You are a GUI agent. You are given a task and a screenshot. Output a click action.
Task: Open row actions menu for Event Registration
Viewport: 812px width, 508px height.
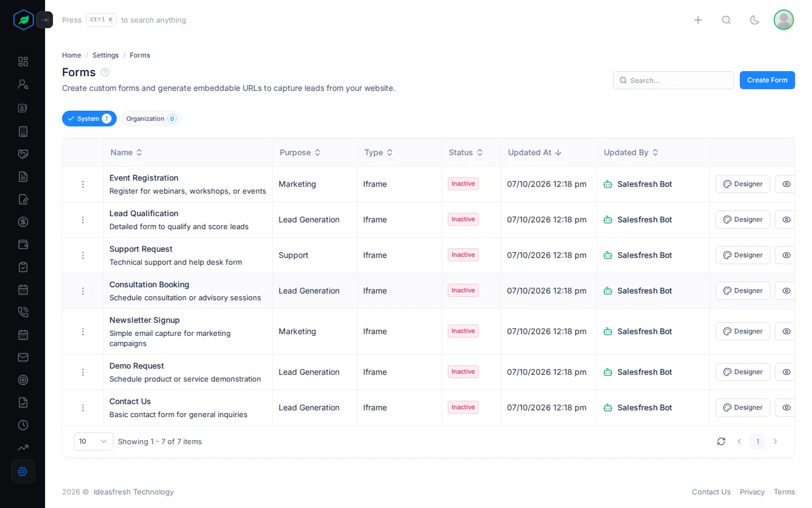(83, 184)
